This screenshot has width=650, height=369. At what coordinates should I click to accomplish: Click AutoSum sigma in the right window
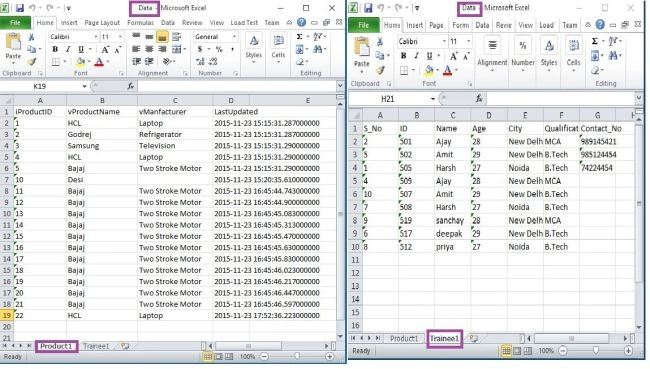tap(594, 41)
